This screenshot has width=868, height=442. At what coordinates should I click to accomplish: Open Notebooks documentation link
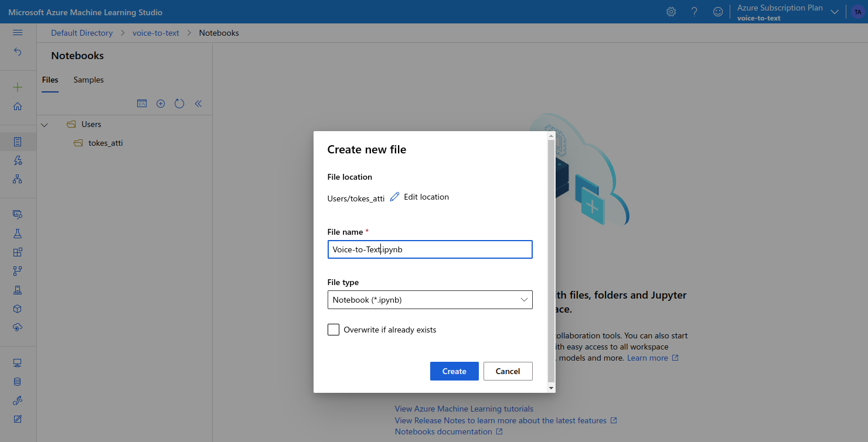pos(444,431)
